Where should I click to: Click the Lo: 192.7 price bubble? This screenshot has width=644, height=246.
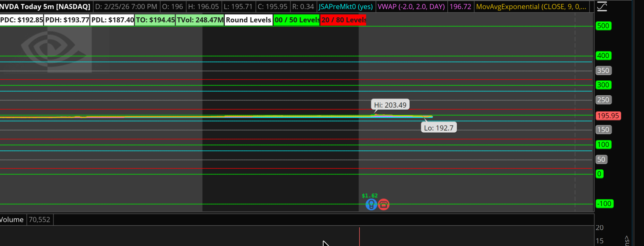point(439,128)
